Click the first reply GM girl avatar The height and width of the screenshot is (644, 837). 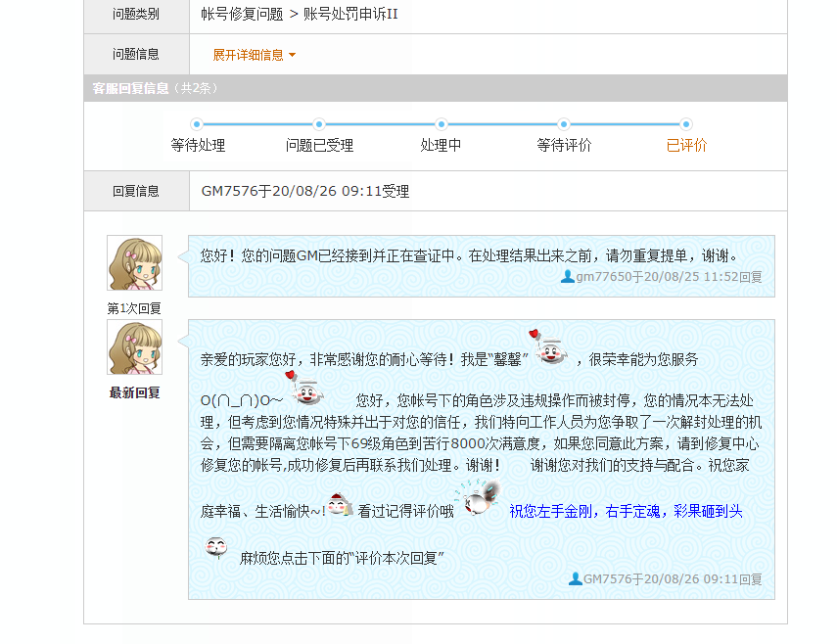tap(134, 262)
